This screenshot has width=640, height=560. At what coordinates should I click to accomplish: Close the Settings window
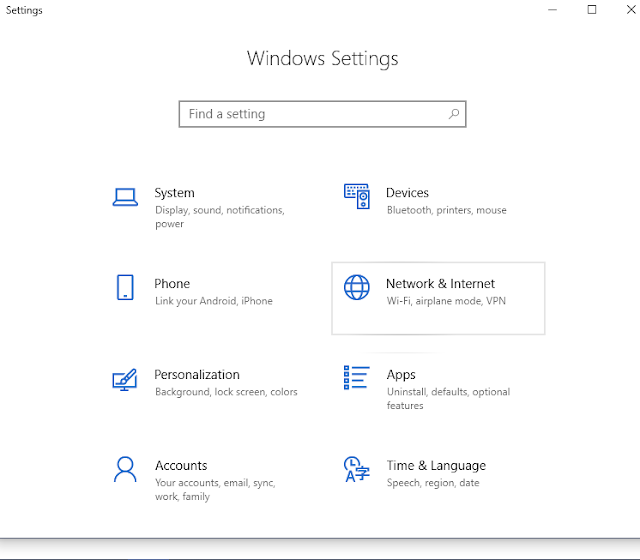pos(631,10)
